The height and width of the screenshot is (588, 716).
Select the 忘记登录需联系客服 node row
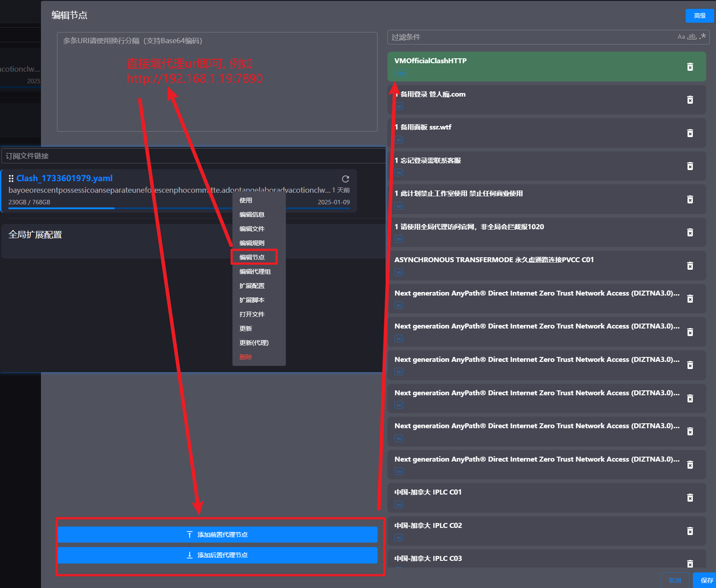pyautogui.click(x=547, y=166)
